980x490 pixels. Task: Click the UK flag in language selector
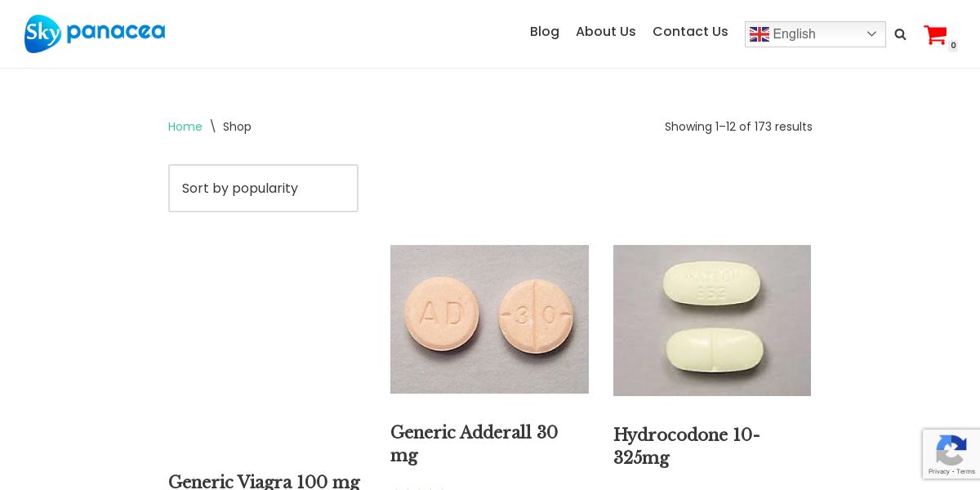(x=759, y=34)
